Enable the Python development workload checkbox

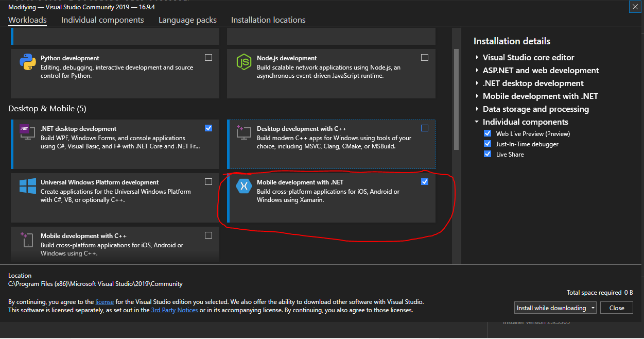click(x=208, y=58)
